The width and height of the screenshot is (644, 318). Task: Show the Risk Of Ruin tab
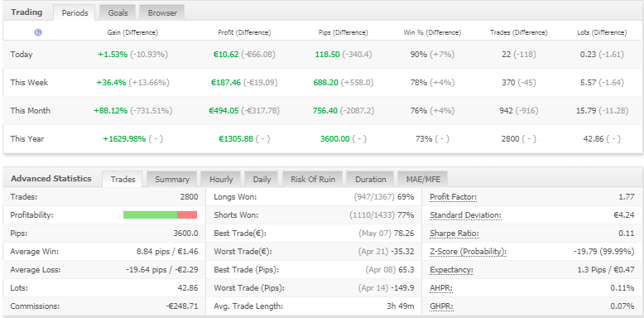[x=313, y=179]
